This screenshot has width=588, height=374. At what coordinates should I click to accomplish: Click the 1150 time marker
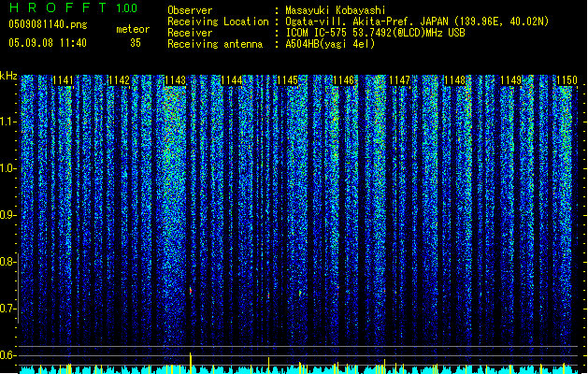coord(566,80)
